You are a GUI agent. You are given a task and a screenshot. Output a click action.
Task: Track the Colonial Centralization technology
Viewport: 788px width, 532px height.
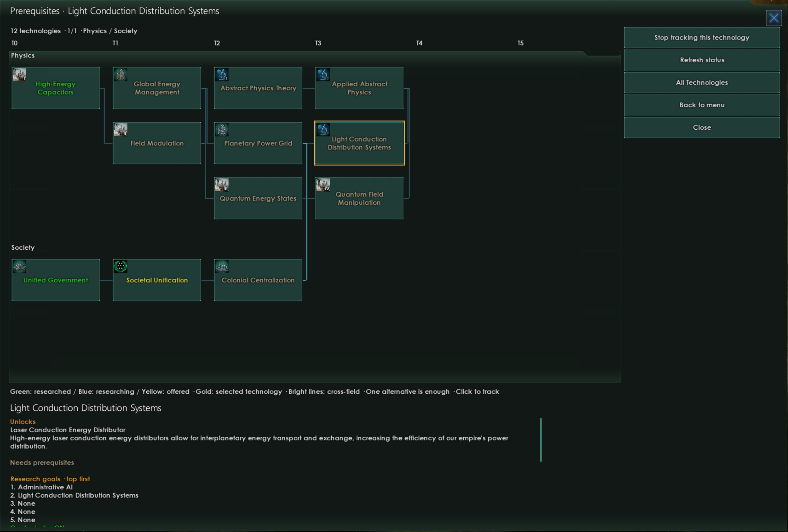(x=258, y=280)
